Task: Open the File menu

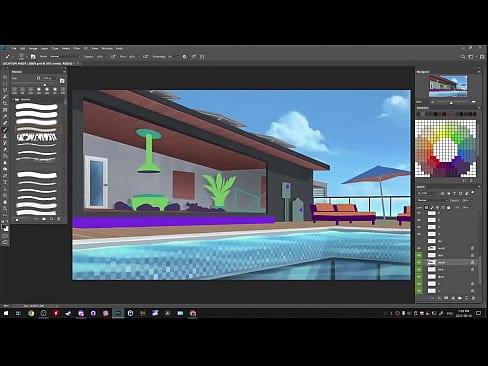Action: click(x=14, y=49)
